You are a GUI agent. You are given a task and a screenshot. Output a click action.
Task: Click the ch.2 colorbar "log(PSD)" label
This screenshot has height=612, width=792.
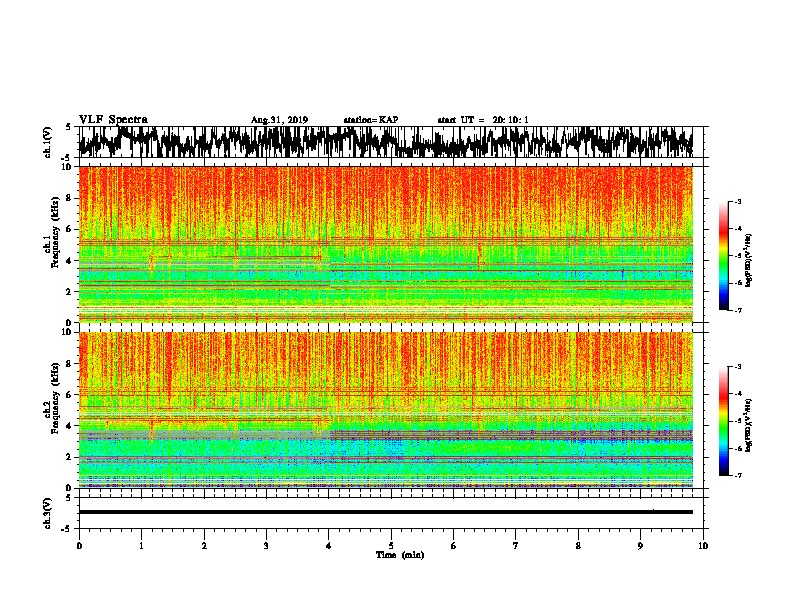(x=749, y=425)
